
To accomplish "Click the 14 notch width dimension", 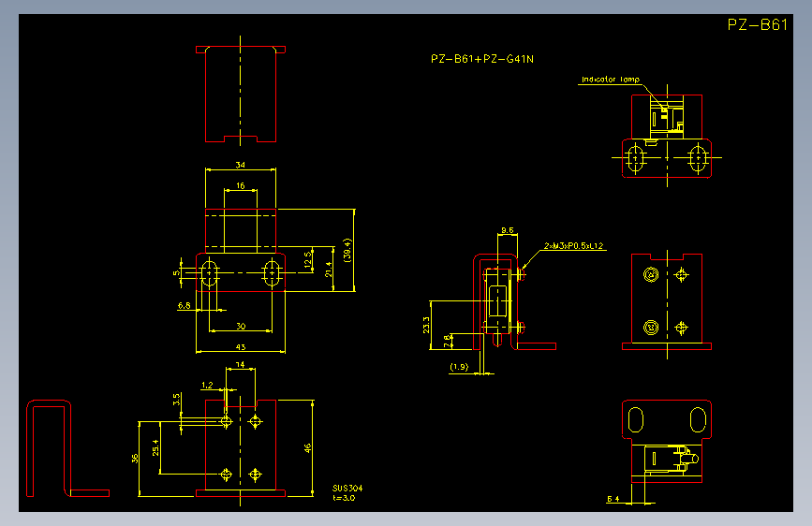I will click(241, 364).
